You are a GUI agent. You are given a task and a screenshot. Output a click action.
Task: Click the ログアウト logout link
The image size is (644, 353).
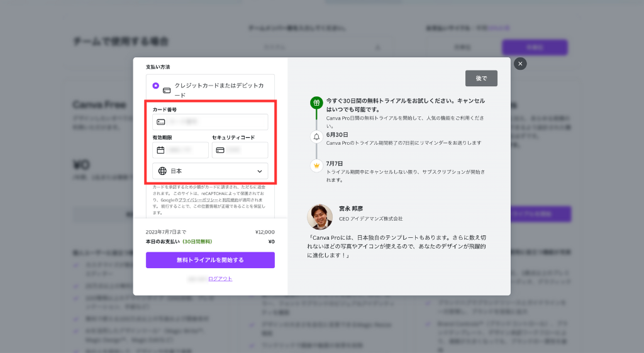(220, 279)
